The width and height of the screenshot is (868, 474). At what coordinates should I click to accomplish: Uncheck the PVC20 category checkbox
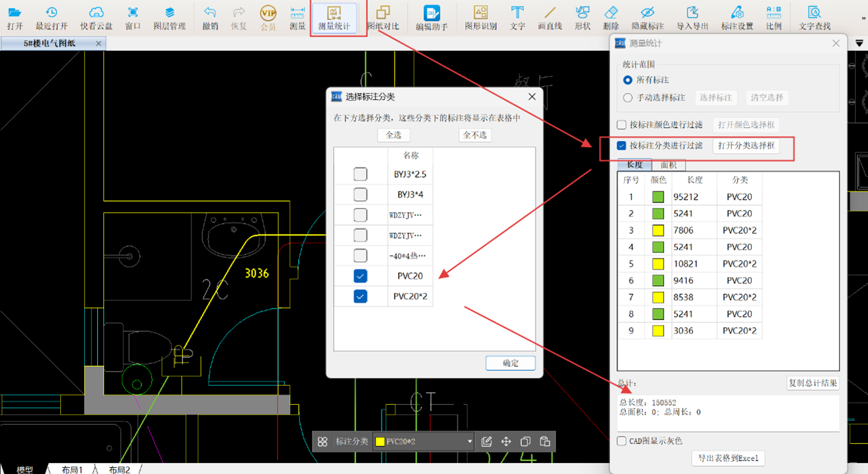360,276
